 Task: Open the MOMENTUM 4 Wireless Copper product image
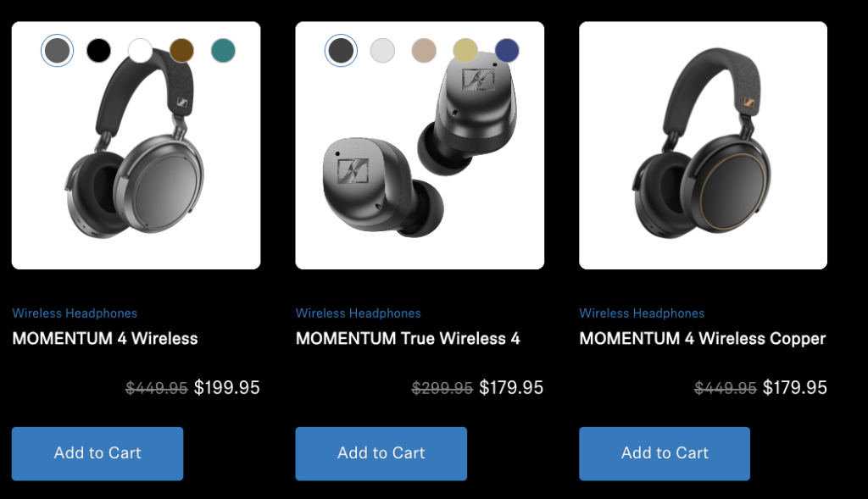click(703, 146)
